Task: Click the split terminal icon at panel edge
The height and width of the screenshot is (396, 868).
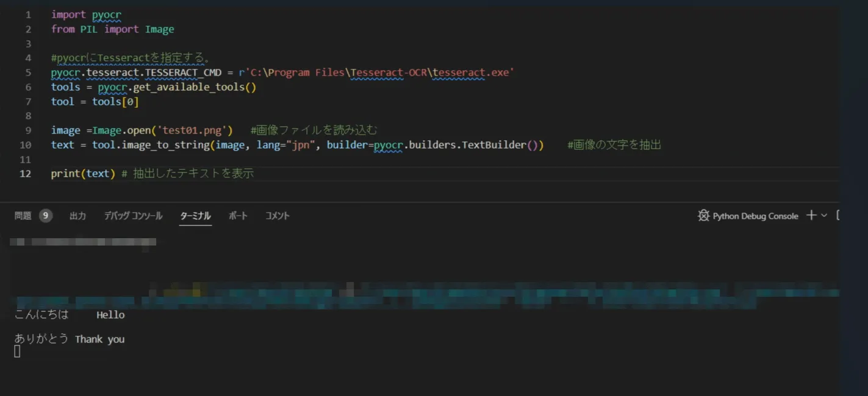Action: (838, 215)
